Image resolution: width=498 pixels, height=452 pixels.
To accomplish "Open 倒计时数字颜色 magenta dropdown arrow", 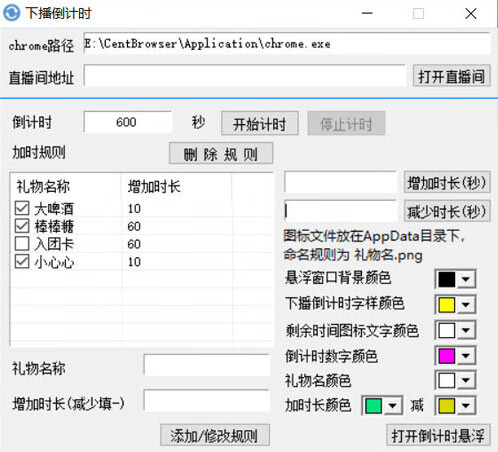I will [466, 356].
